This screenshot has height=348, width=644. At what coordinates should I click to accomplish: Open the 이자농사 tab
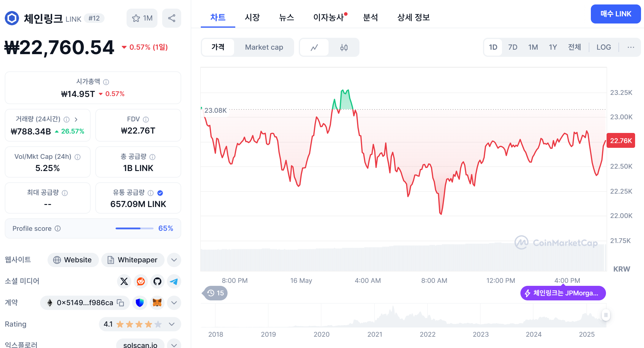click(329, 18)
